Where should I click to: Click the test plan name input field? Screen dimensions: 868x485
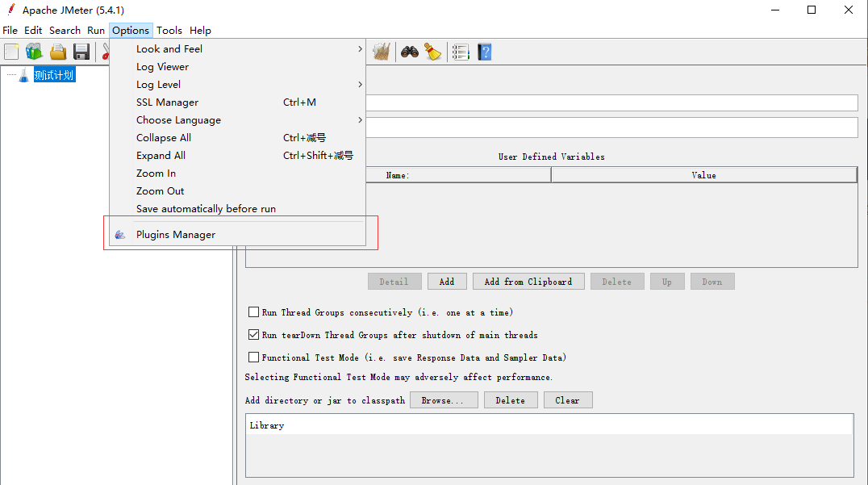click(611, 102)
